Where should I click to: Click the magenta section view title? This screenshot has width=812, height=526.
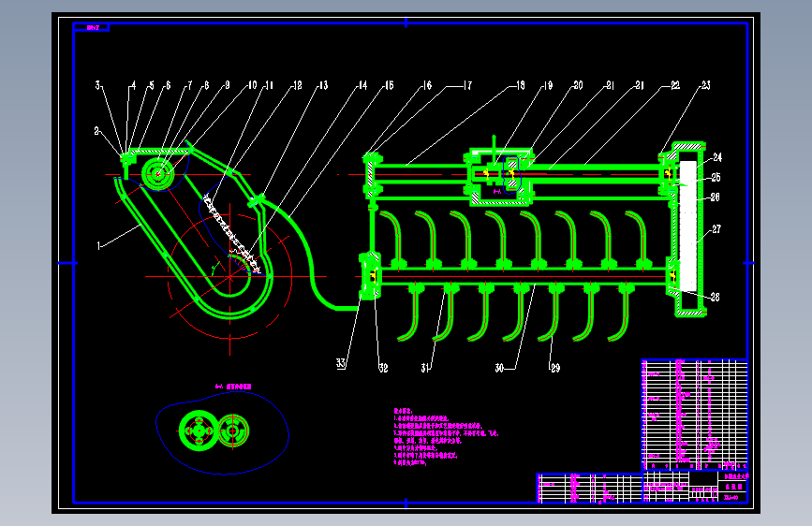233,387
